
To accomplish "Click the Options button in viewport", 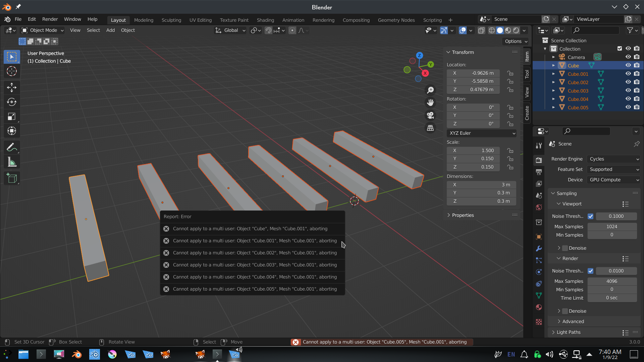I will [516, 41].
